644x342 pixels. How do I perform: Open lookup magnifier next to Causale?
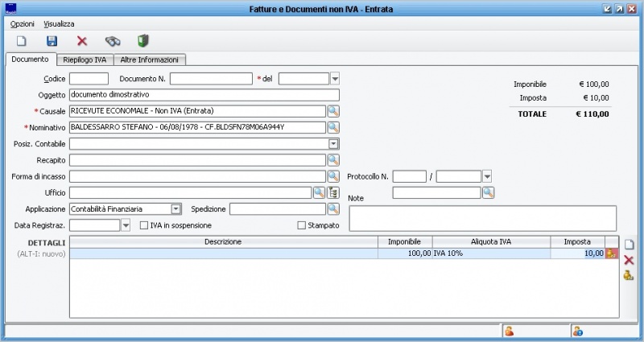point(333,111)
